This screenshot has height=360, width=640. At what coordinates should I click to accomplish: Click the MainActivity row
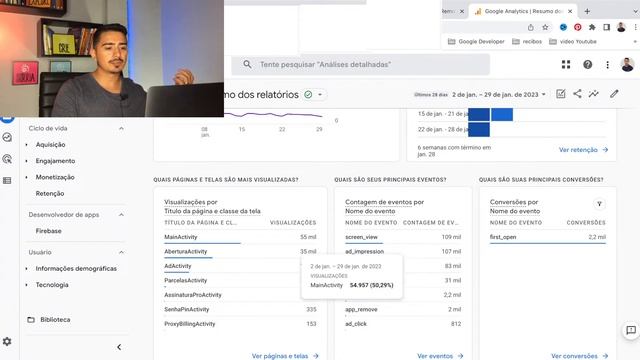point(240,237)
